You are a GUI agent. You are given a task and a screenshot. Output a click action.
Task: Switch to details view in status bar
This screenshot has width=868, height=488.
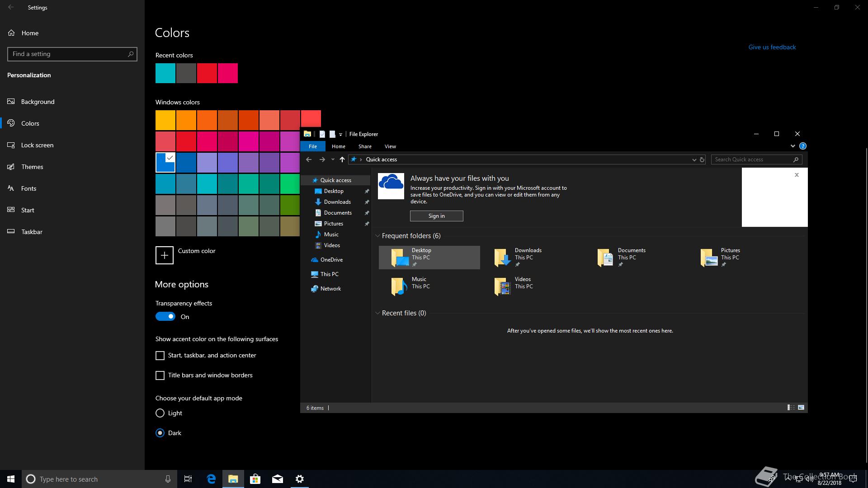[x=791, y=408]
